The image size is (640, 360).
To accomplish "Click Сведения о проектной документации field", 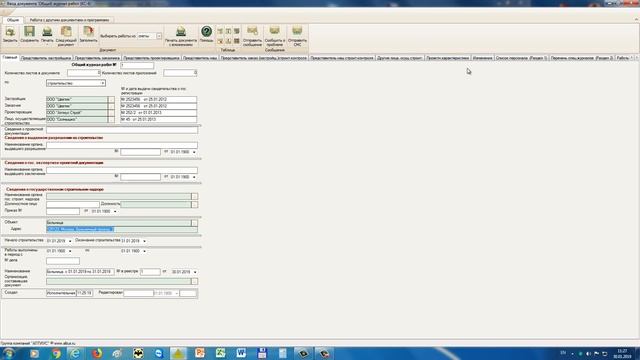I will pos(122,130).
